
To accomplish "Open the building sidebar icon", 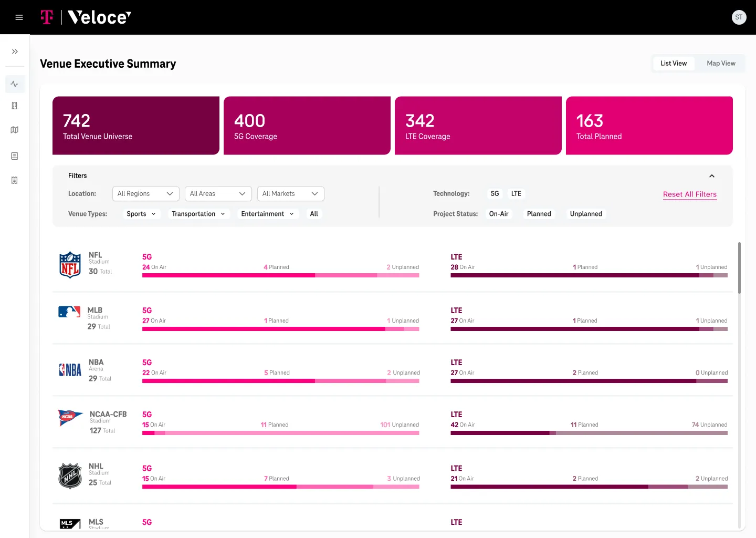I will point(15,106).
